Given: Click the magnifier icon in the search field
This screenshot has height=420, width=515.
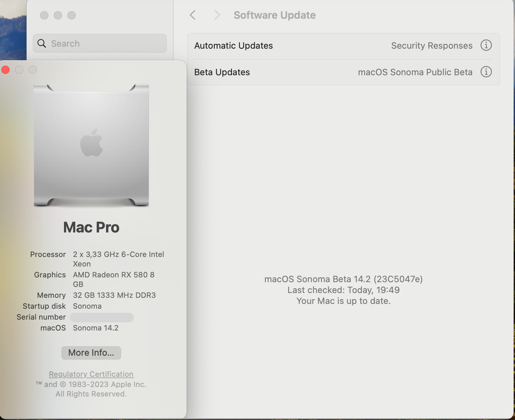Looking at the screenshot, I should [x=42, y=43].
